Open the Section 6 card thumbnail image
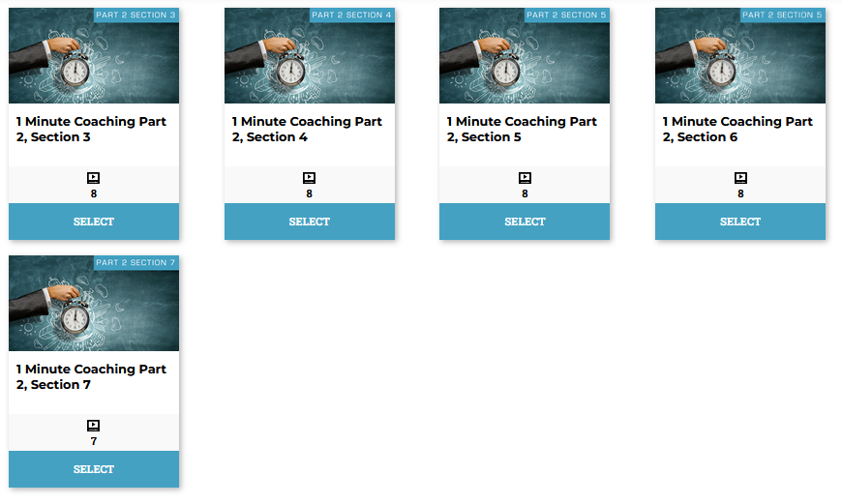This screenshot has height=504, width=842. (740, 55)
